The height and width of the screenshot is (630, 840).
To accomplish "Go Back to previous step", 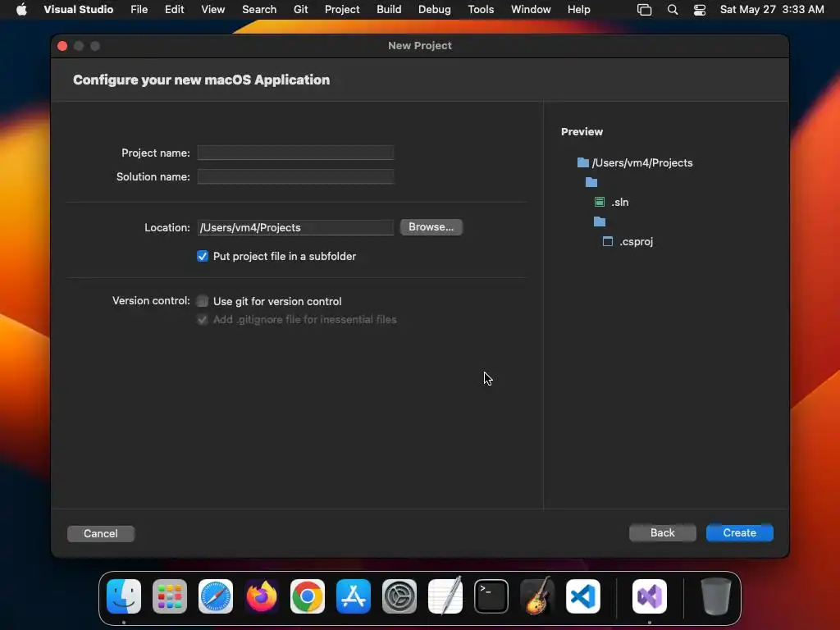I will (x=662, y=532).
